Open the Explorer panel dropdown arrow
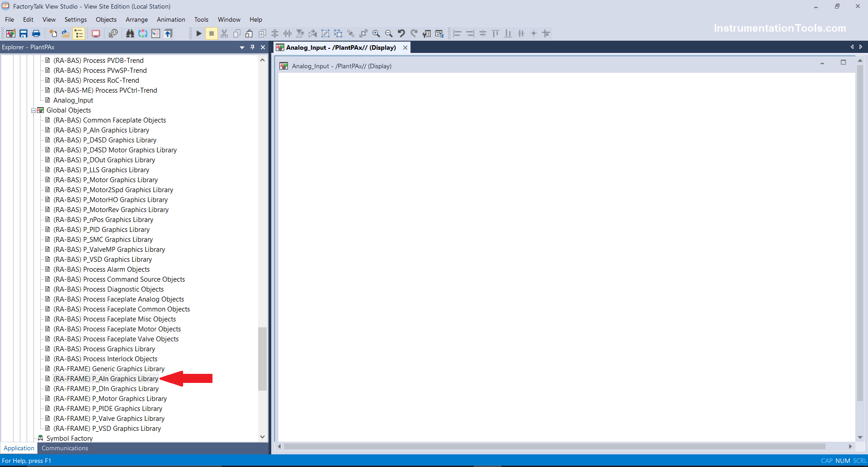The height and width of the screenshot is (467, 868). point(242,47)
